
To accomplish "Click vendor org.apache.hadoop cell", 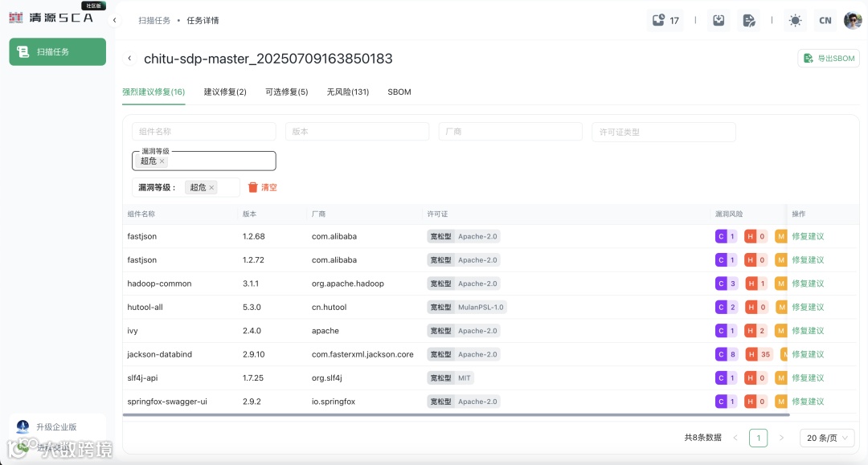I will coord(348,283).
